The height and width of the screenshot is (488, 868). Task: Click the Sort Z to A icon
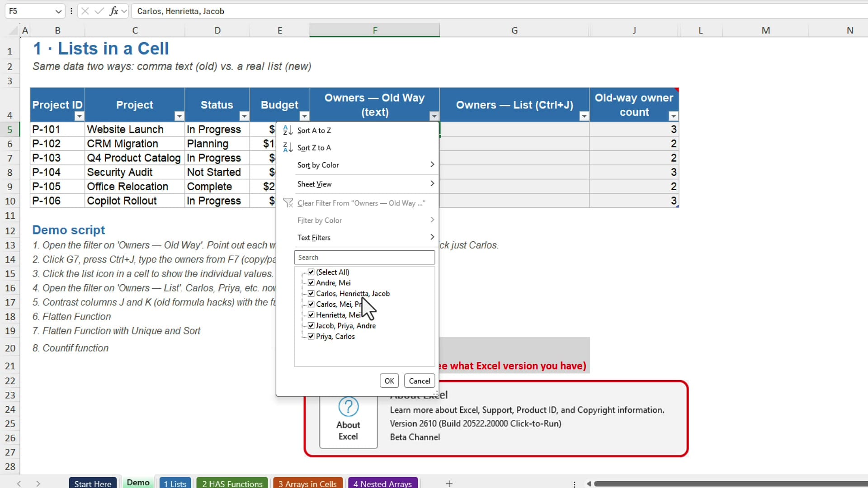(288, 147)
